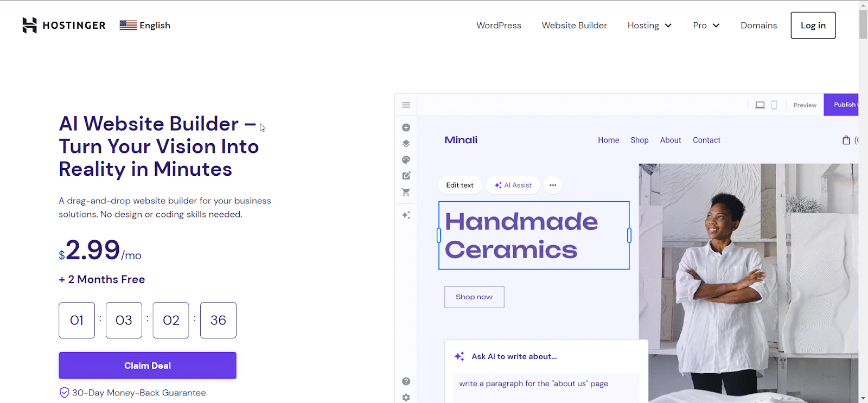Click the countdown box showing 01
Screen dimensions: 868x403
click(x=76, y=320)
